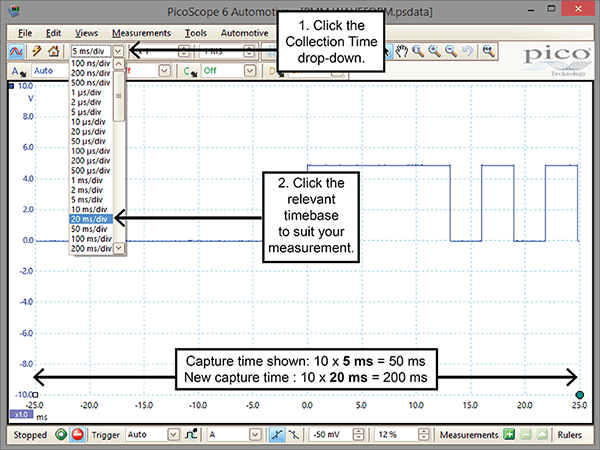Open the Measurements menu
This screenshot has width=600, height=450.
(141, 33)
